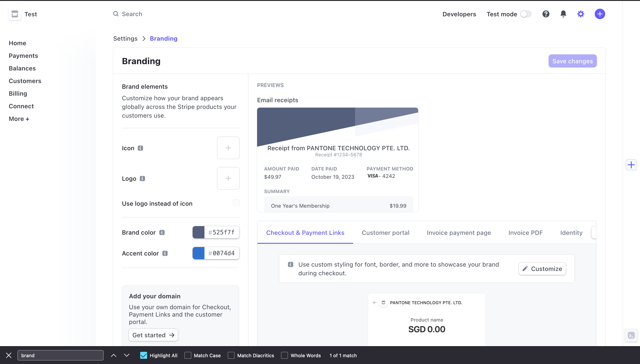Open Get started for adding your domain
640x364 pixels.
click(x=153, y=335)
